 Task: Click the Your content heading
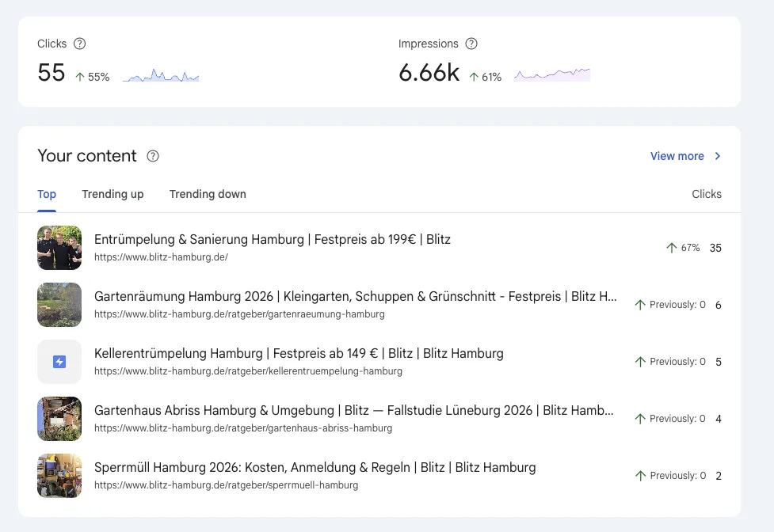coord(87,156)
